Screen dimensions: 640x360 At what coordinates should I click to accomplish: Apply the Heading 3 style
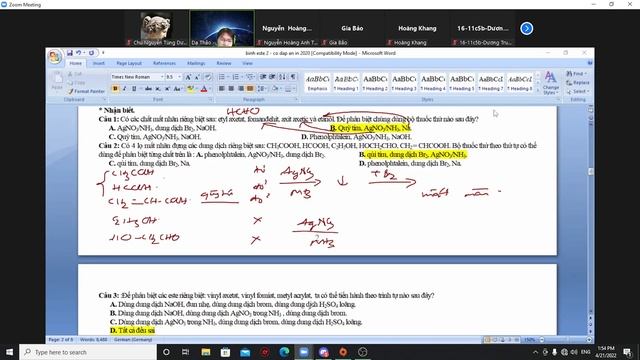click(x=404, y=82)
